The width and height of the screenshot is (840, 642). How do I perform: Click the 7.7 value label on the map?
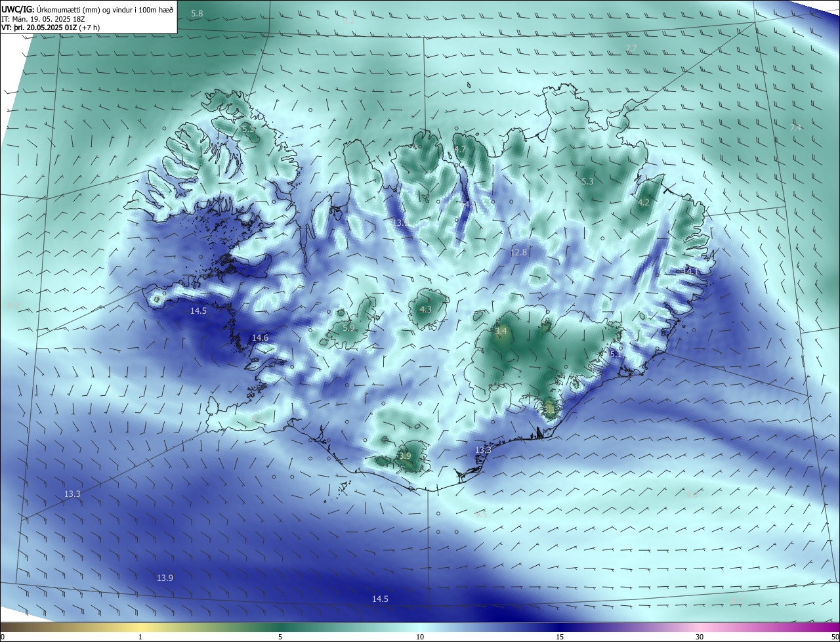tap(631, 48)
